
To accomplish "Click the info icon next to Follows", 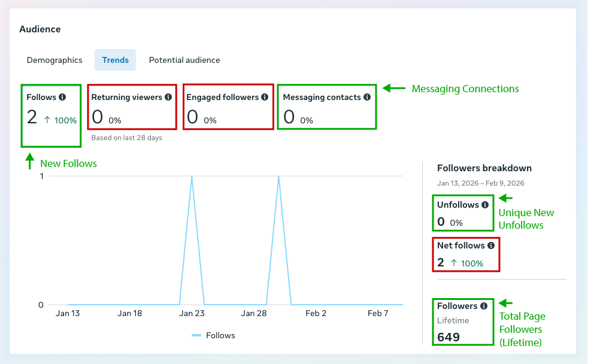I will pos(62,97).
